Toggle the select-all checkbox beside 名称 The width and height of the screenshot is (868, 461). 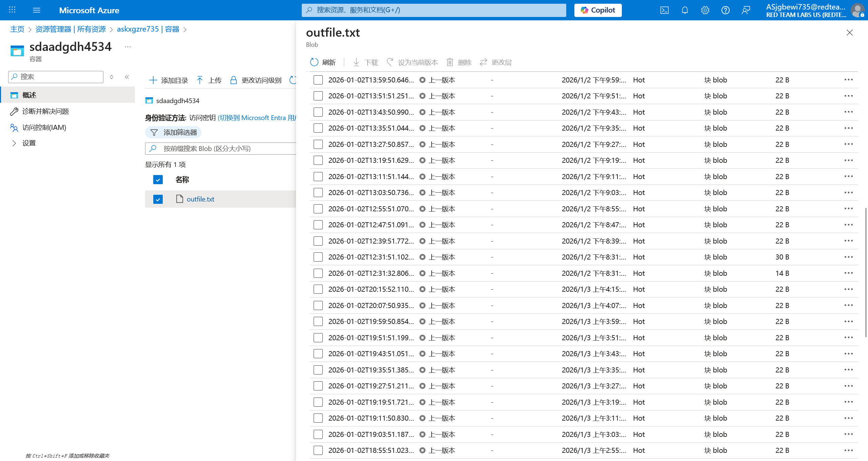158,179
